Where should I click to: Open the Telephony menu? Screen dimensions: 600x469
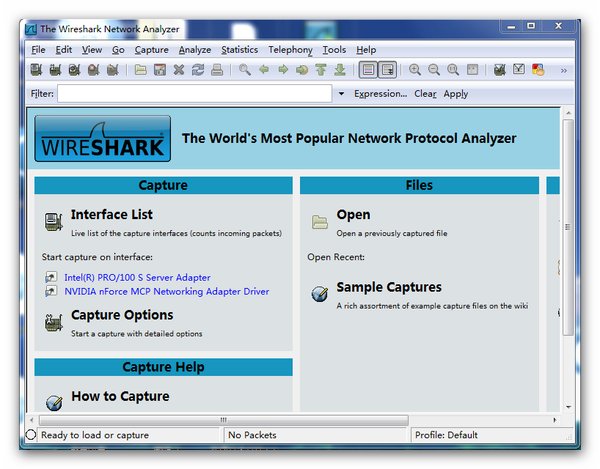[290, 50]
